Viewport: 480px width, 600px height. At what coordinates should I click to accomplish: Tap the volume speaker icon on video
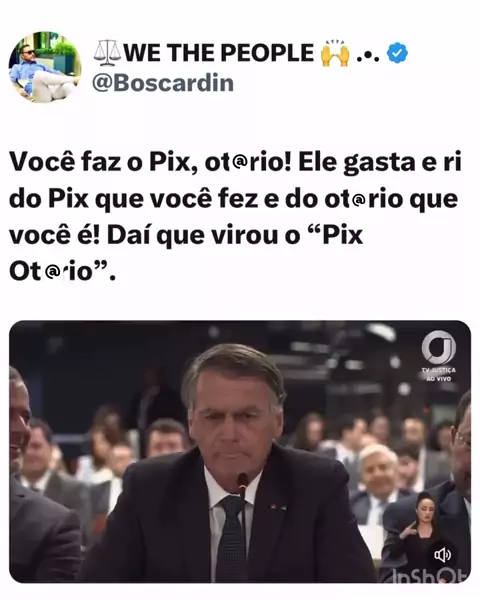tap(442, 555)
